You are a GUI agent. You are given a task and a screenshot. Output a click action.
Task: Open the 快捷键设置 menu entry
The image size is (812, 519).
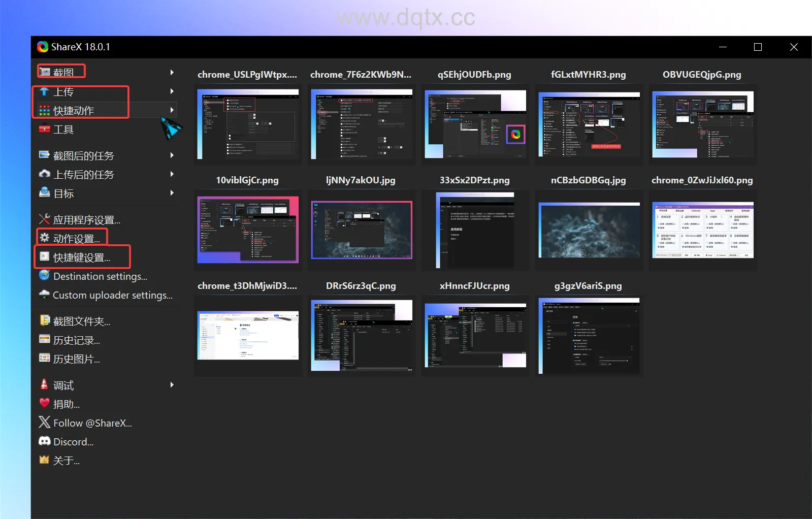(x=82, y=257)
